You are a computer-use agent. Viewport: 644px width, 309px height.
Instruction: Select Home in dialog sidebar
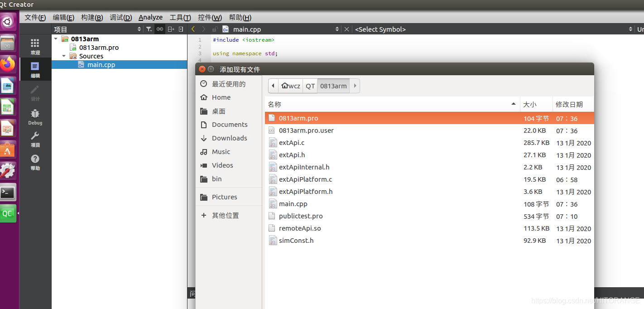(229, 97)
